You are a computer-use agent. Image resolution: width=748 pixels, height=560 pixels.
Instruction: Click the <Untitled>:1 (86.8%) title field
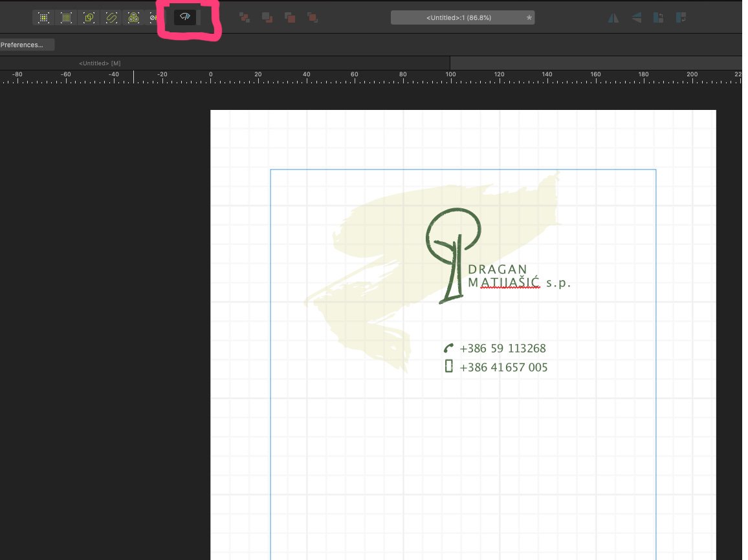(x=462, y=17)
